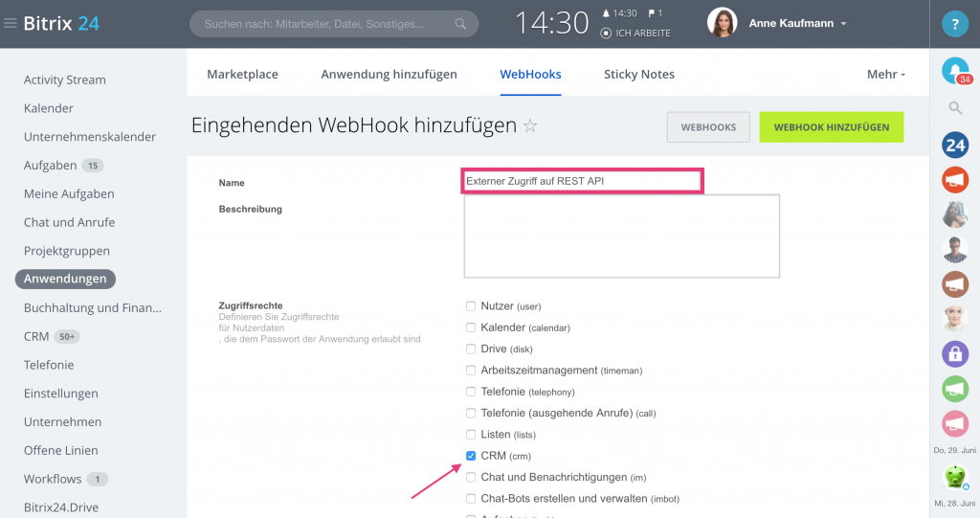The height and width of the screenshot is (518, 980).
Task: Switch to Anwendung hinzufügen tab
Action: [x=389, y=74]
